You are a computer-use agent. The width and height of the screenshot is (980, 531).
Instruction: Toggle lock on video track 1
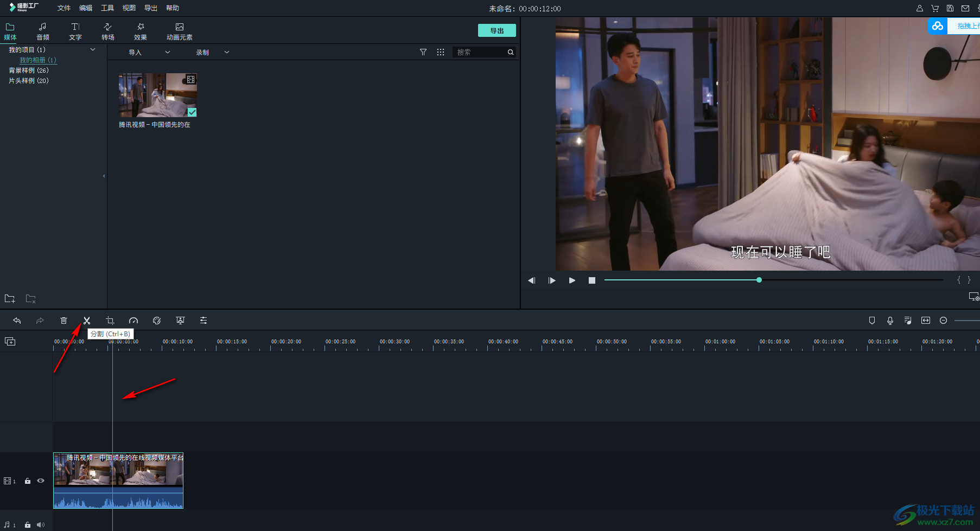pyautogui.click(x=28, y=481)
